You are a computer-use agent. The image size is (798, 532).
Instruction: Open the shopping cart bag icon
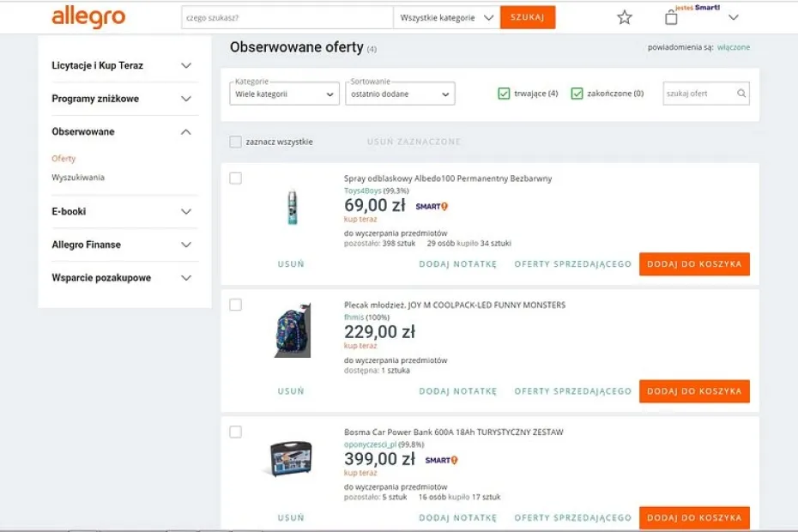coord(671,17)
